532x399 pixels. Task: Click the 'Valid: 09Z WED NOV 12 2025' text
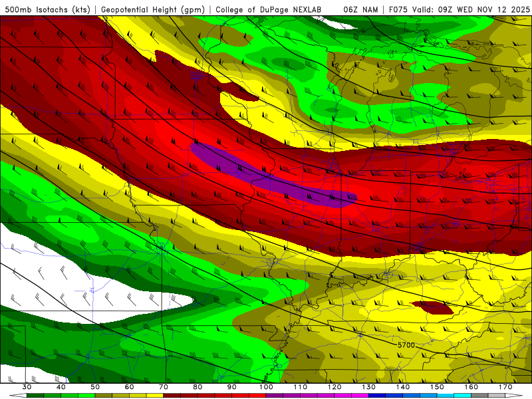pyautogui.click(x=471, y=9)
